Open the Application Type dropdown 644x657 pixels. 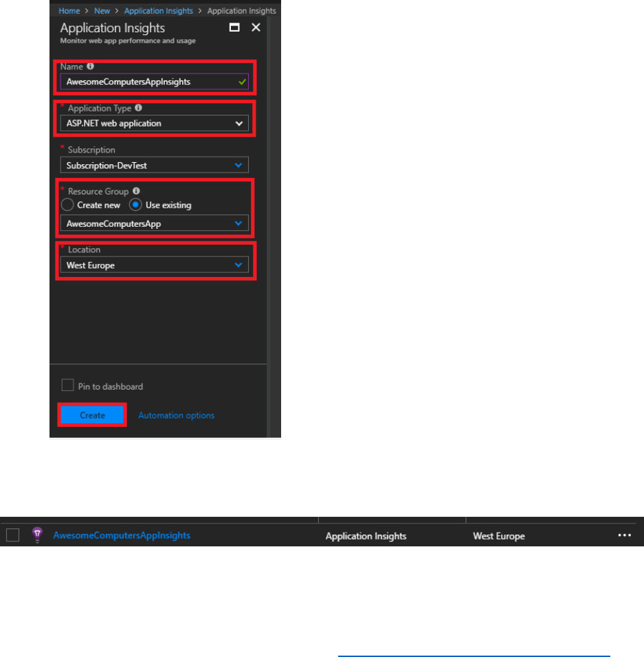(x=154, y=123)
